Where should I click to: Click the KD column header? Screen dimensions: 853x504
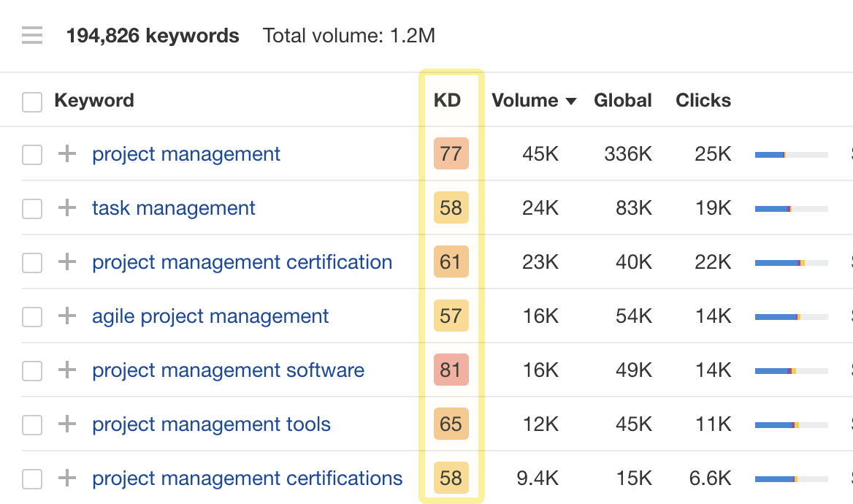447,100
